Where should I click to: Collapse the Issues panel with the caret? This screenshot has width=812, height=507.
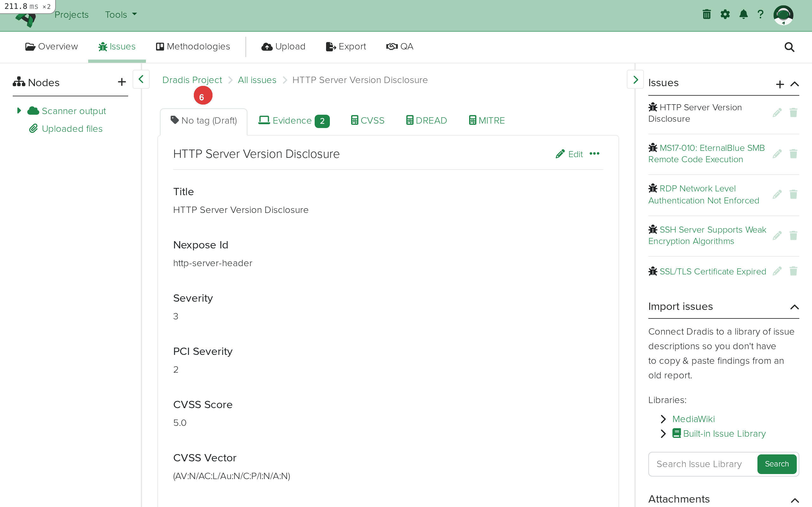[795, 84]
